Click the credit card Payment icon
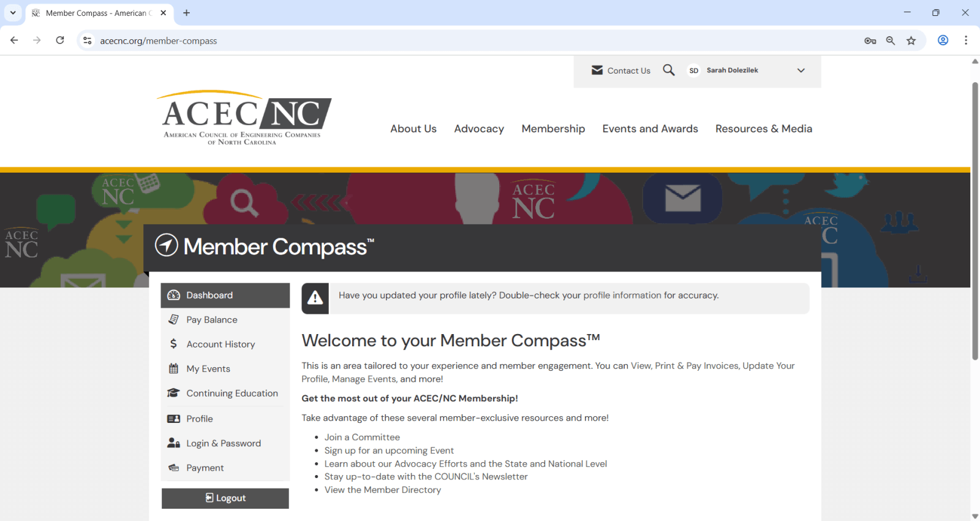The image size is (980, 521). [173, 468]
